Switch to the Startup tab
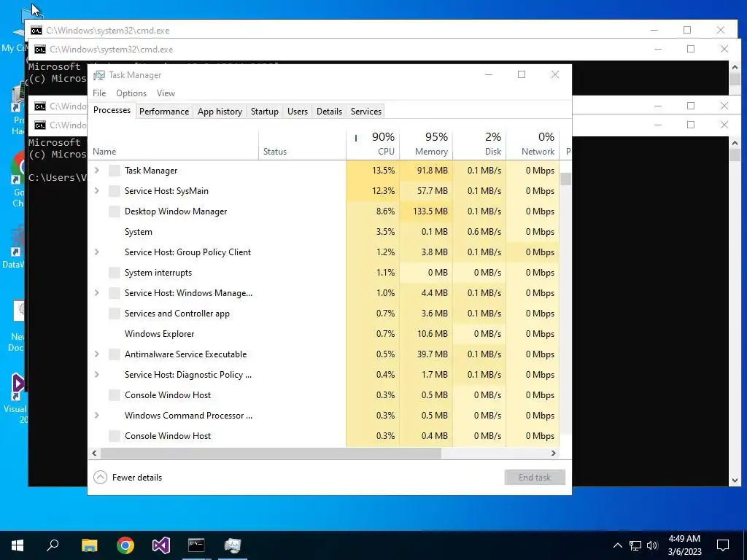 pos(264,112)
